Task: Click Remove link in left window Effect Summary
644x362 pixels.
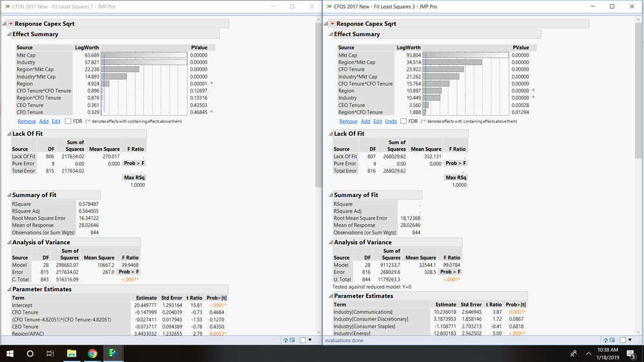Action: point(26,121)
